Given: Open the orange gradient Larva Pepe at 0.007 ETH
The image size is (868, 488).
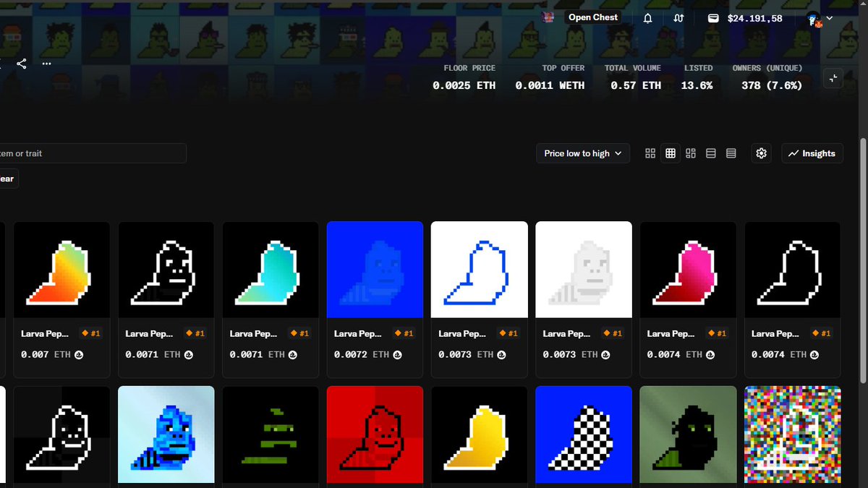Looking at the screenshot, I should point(61,270).
